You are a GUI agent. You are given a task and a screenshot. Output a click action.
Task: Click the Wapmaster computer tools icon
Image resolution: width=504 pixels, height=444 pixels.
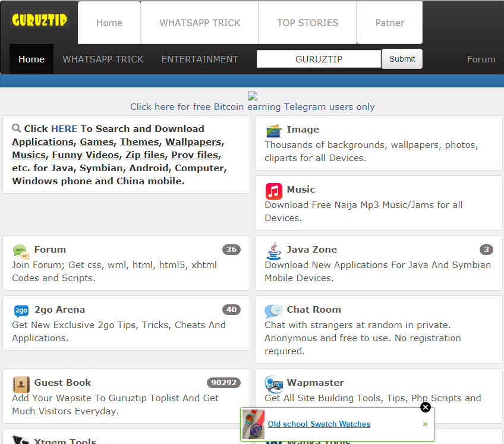[273, 384]
